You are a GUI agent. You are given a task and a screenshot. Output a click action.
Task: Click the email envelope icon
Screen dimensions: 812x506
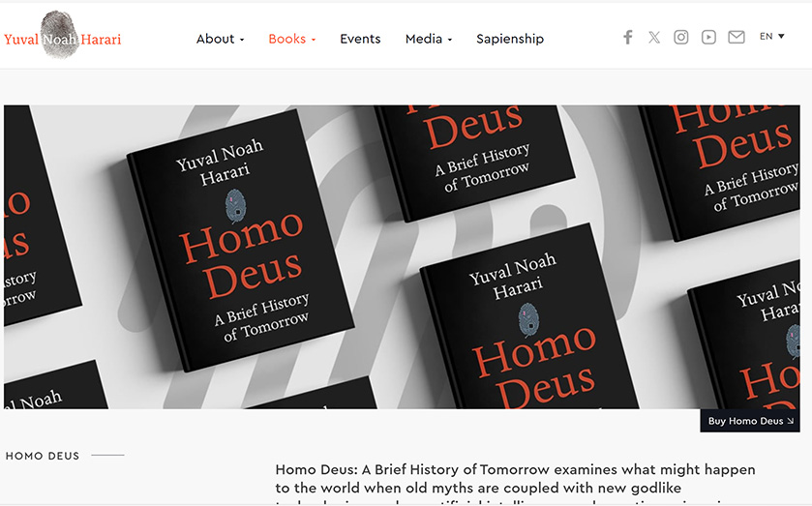click(x=737, y=38)
